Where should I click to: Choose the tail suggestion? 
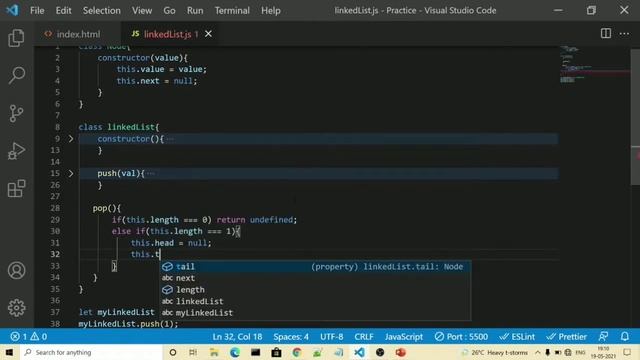click(x=315, y=267)
